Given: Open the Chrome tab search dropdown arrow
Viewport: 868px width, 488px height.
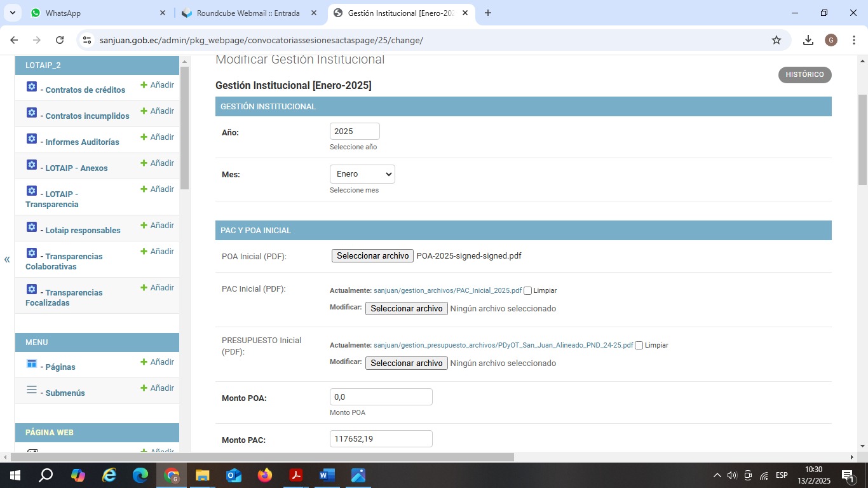Looking at the screenshot, I should [x=13, y=13].
